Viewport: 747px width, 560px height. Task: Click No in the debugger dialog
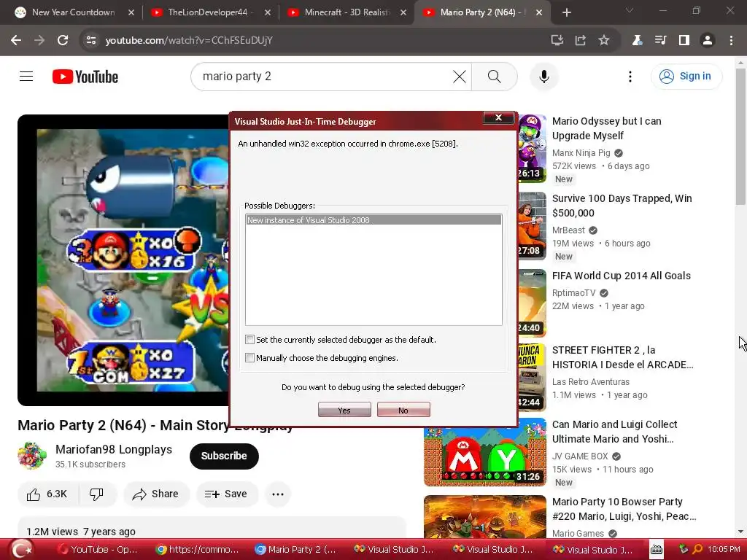click(x=403, y=410)
